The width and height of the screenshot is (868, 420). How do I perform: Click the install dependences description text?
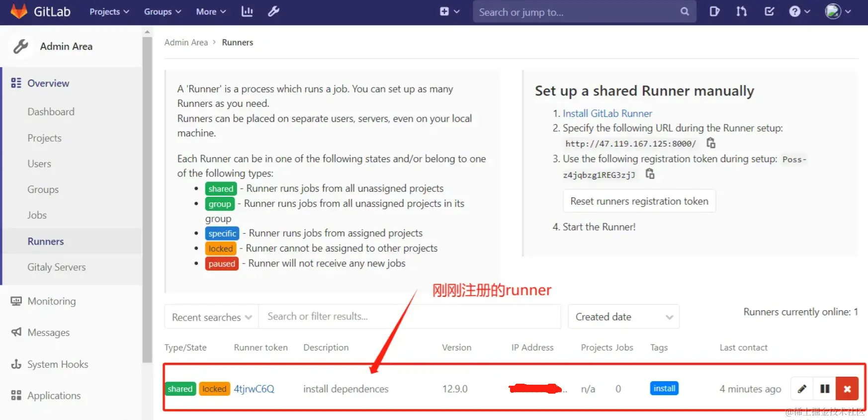click(346, 389)
